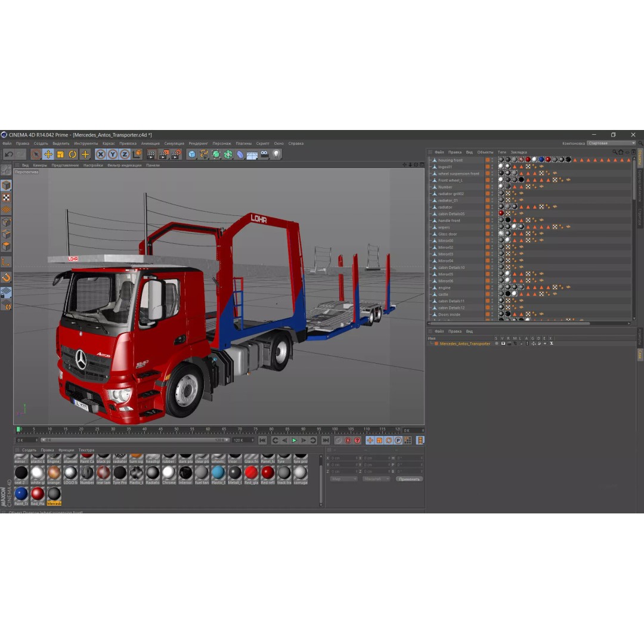Open the viewport Камеры menu
The width and height of the screenshot is (644, 644).
point(40,165)
